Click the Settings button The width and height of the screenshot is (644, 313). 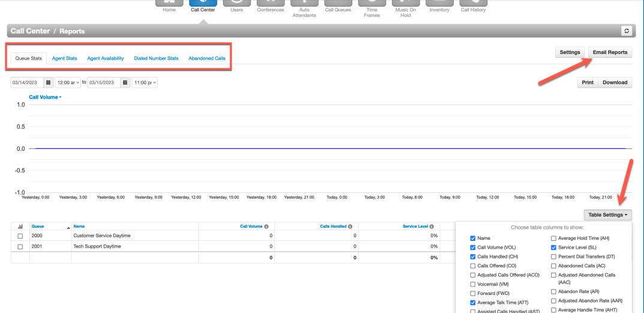[570, 52]
